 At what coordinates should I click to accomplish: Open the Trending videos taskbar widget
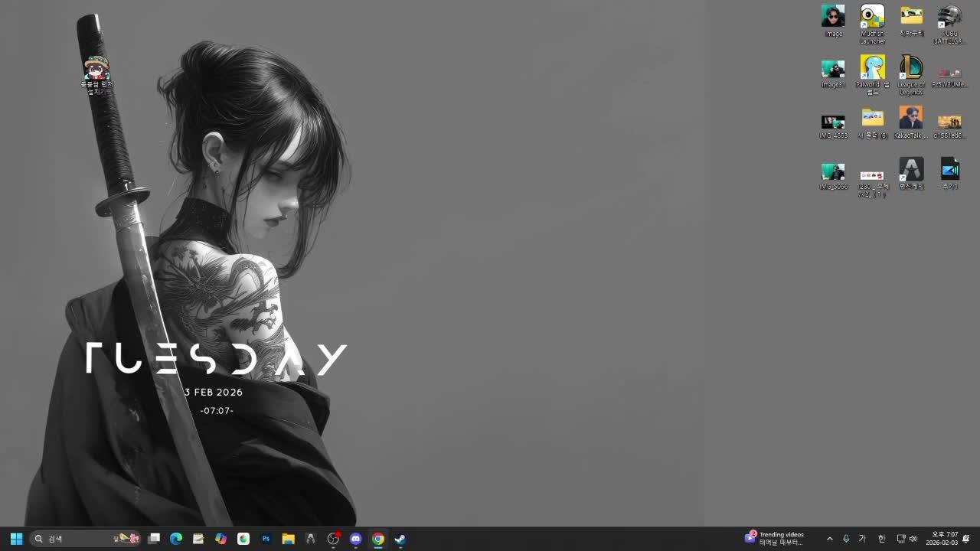pos(775,539)
